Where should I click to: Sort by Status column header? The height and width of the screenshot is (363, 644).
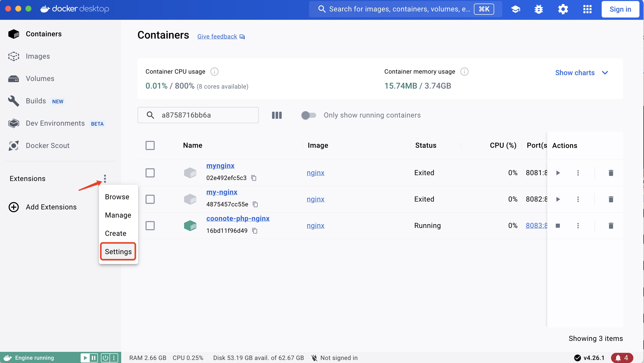pyautogui.click(x=426, y=145)
